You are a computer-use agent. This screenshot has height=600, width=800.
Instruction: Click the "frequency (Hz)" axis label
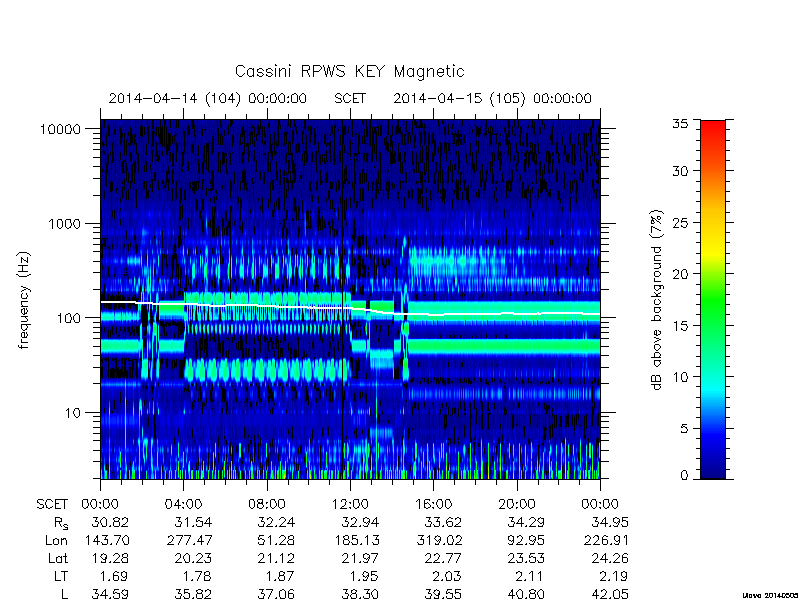click(23, 300)
